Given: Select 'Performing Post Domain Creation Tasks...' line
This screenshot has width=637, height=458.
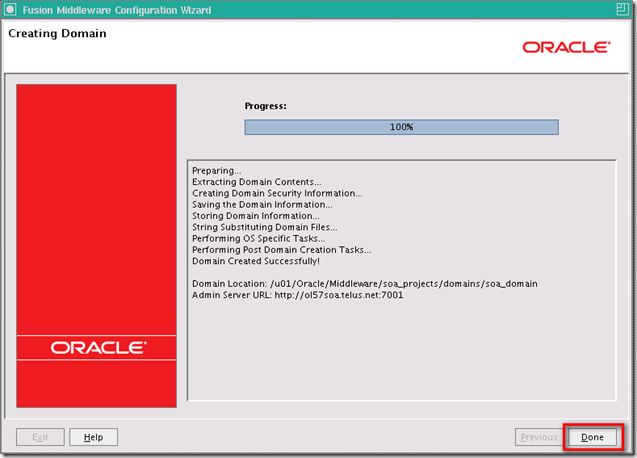Looking at the screenshot, I should pyautogui.click(x=282, y=250).
